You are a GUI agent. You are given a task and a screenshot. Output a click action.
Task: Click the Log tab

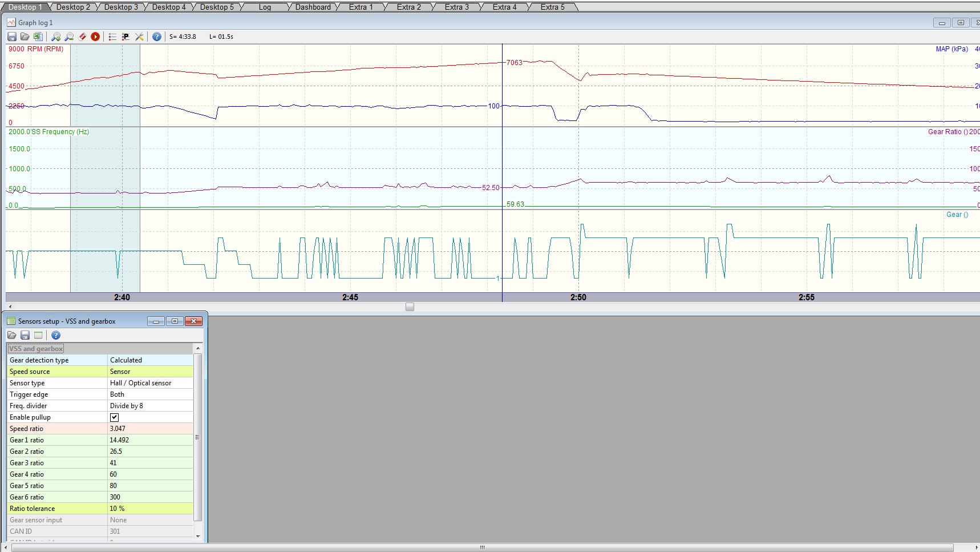[265, 7]
